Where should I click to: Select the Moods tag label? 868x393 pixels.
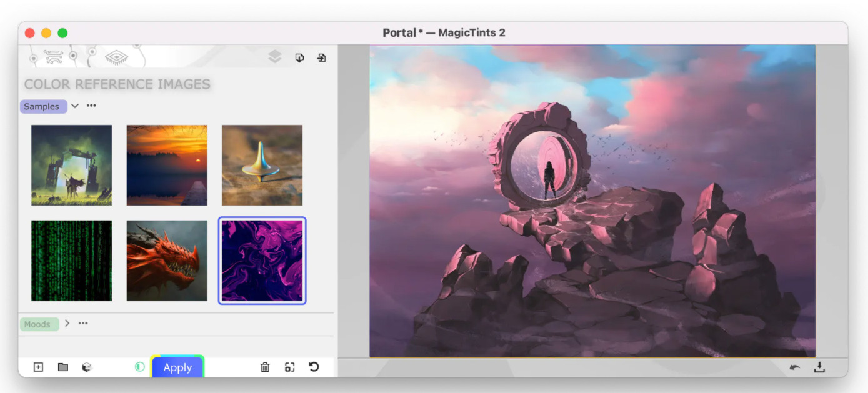click(x=39, y=324)
